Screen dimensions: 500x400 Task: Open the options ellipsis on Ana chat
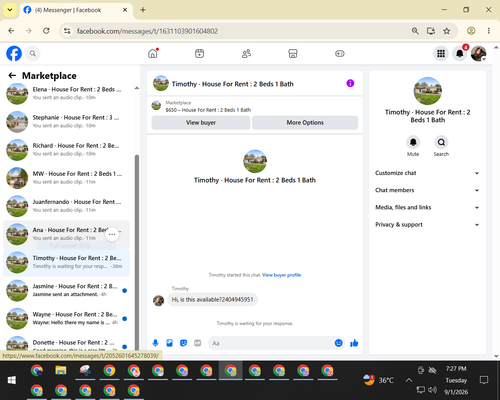pos(112,234)
